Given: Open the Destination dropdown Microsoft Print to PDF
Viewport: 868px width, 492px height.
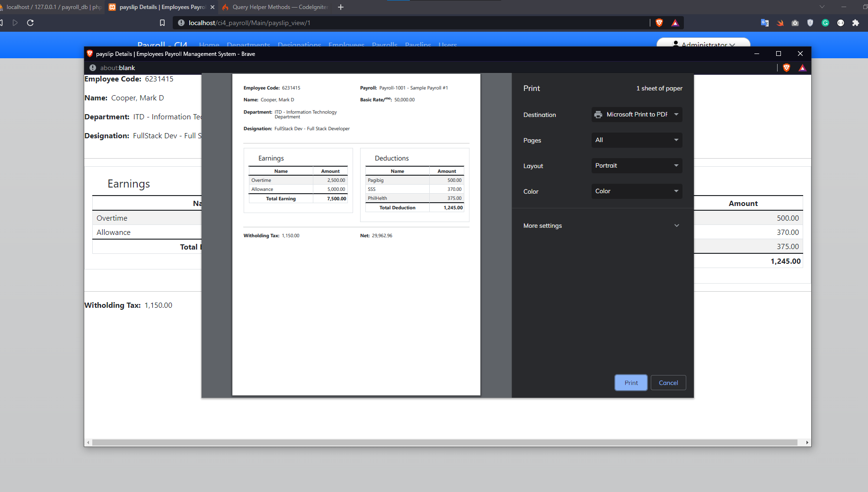Looking at the screenshot, I should [637, 115].
